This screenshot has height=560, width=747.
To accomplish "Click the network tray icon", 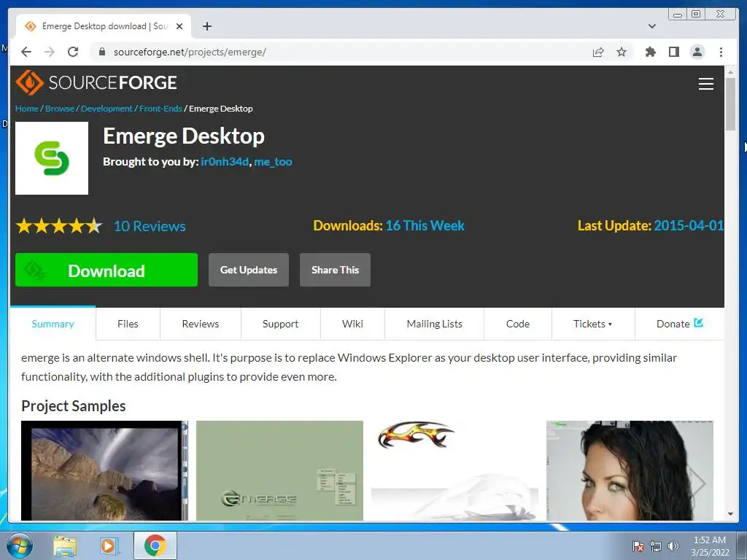I will (x=656, y=546).
